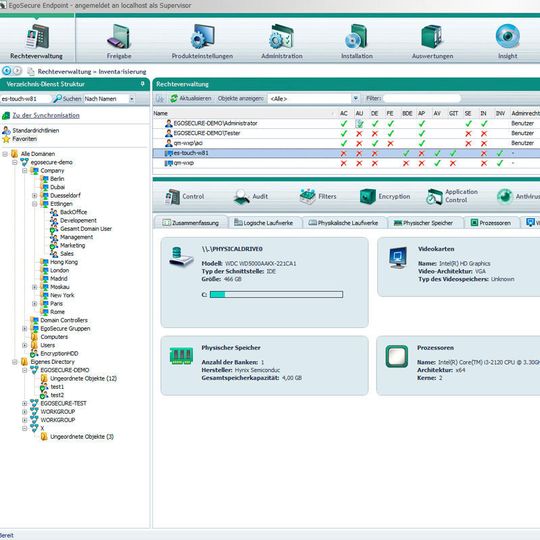
Task: Open Produkteinstellungen module icon
Action: coord(202,37)
